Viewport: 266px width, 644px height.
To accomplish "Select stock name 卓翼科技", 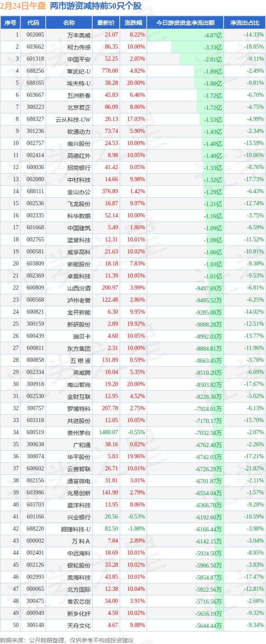I will tap(79, 276).
